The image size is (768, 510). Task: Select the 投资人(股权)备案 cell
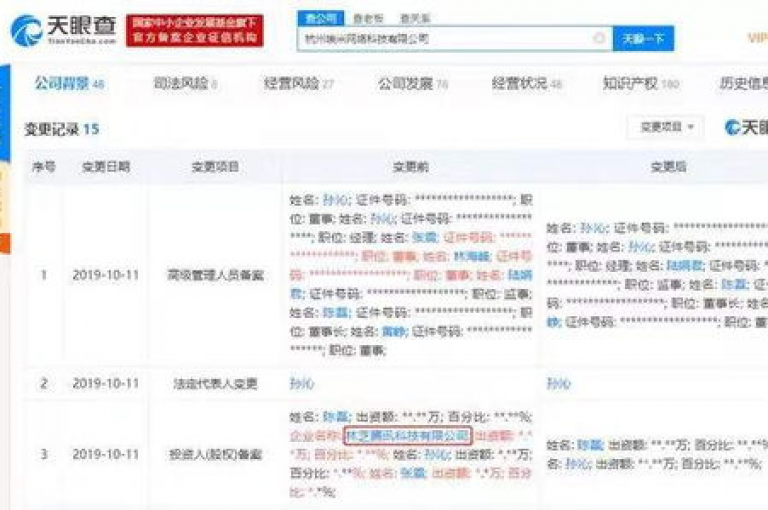point(216,455)
